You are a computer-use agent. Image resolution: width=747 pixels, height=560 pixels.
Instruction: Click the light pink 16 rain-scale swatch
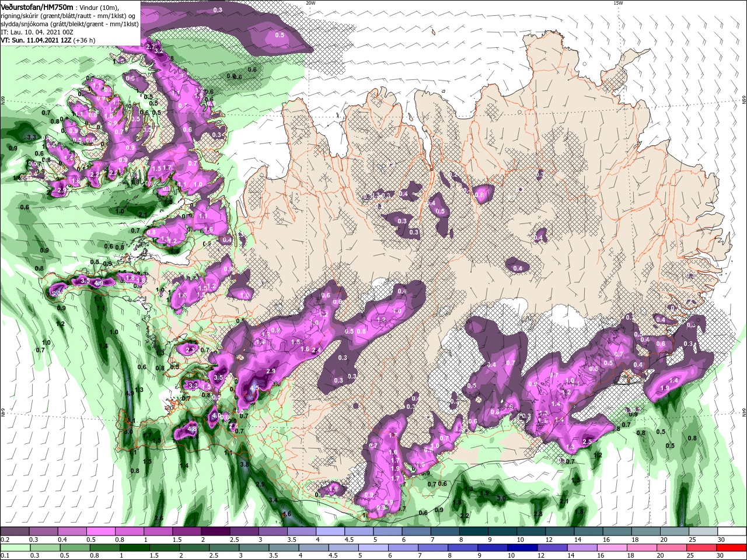point(612,548)
